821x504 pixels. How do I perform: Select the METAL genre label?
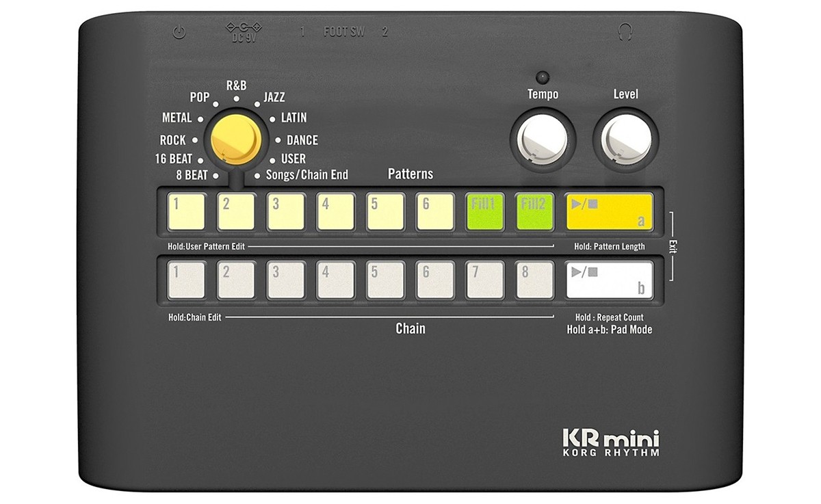click(x=177, y=118)
